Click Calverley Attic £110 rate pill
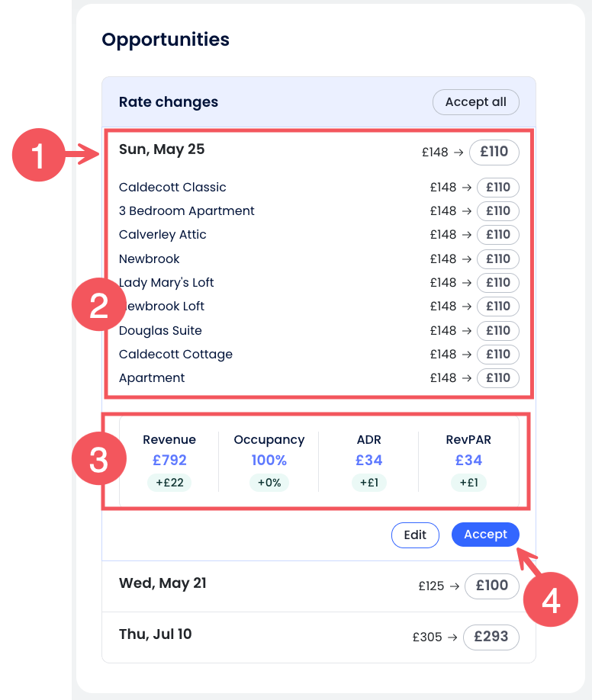The image size is (592, 700). (x=497, y=235)
